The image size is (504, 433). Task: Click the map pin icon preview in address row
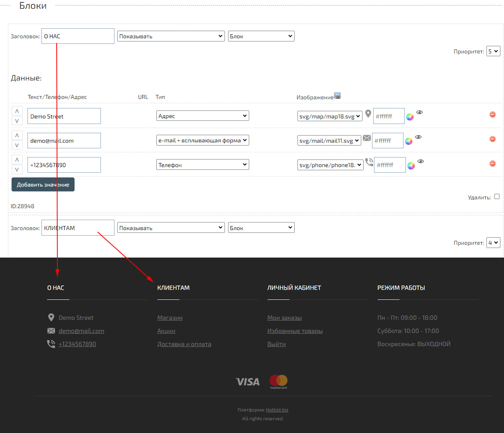click(x=368, y=114)
